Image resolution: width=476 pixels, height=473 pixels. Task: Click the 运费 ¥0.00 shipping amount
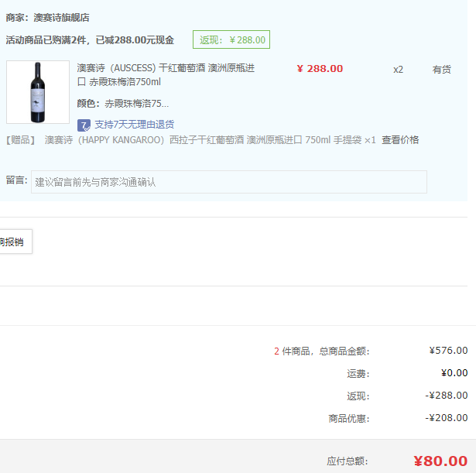(454, 373)
